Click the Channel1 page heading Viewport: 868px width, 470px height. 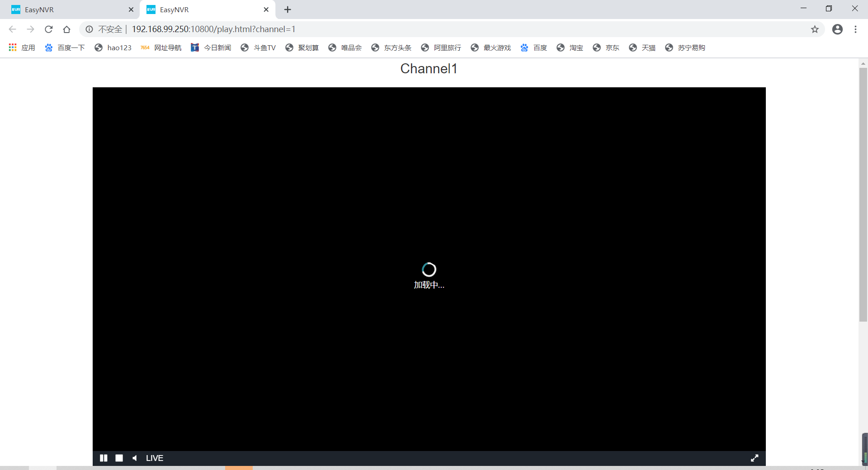coord(429,69)
